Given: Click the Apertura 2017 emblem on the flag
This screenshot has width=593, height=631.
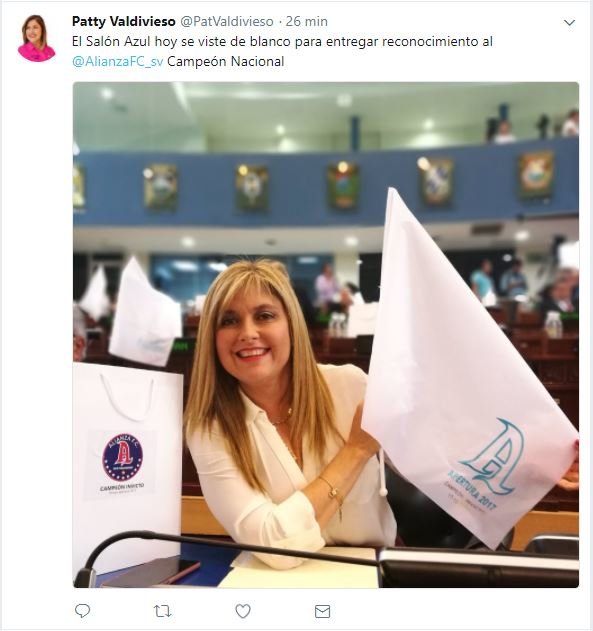Looking at the screenshot, I should pos(488,463).
